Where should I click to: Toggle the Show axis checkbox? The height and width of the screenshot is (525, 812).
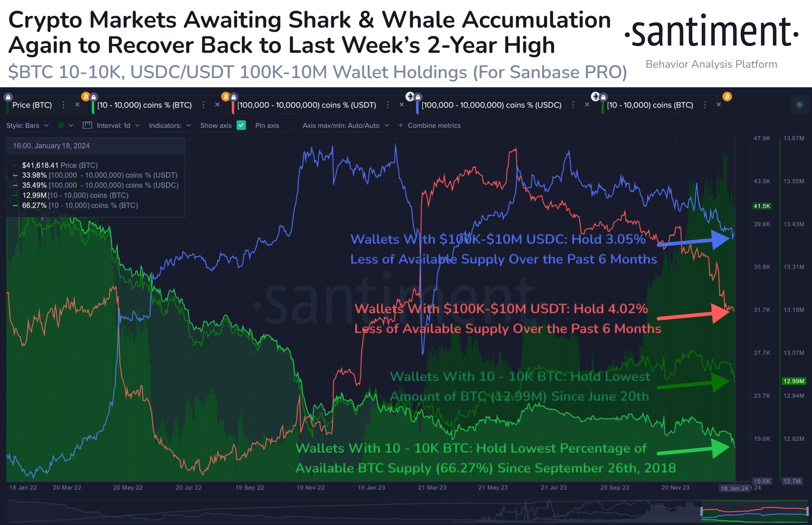[241, 125]
